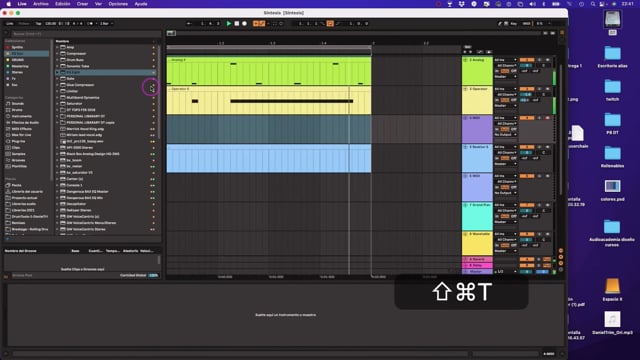Viewport: 640px width, 360px height.
Task: Select the Grooves category in the browser
Action: [x=18, y=160]
